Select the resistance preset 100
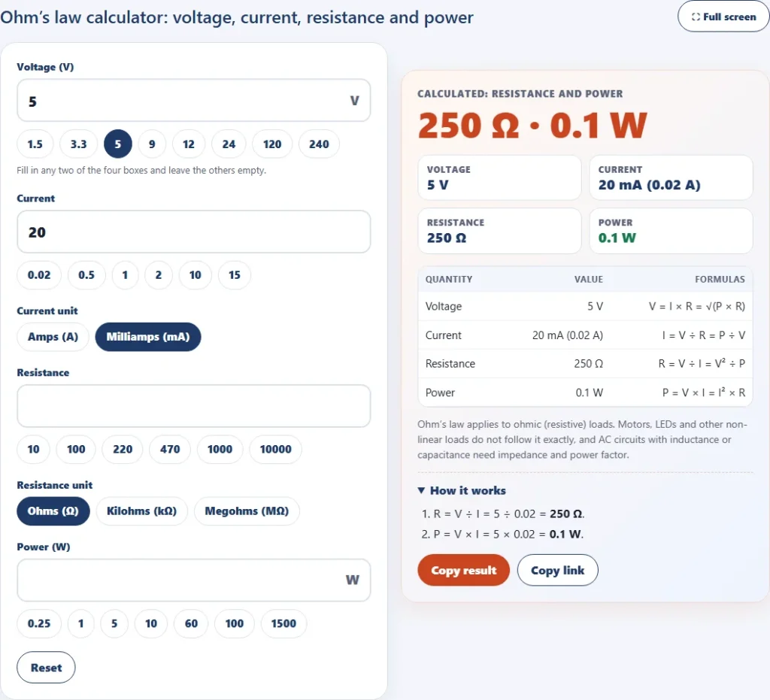The image size is (770, 700). [76, 449]
